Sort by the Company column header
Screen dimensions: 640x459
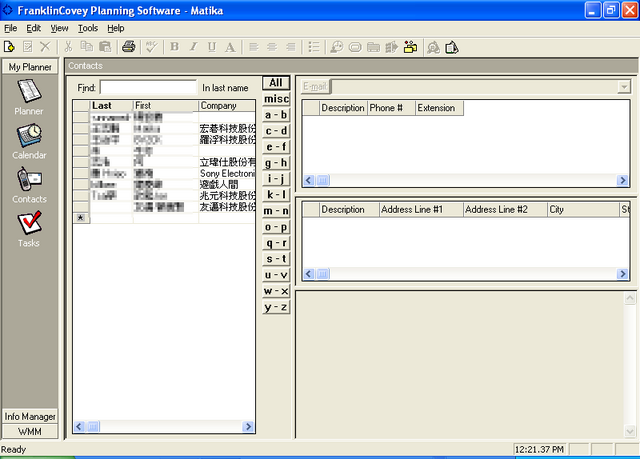[227, 106]
